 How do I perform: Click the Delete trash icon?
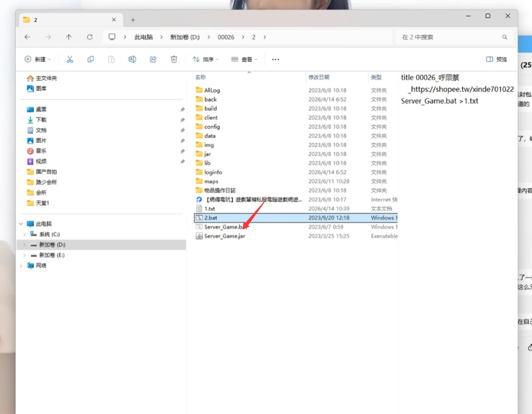click(x=174, y=60)
